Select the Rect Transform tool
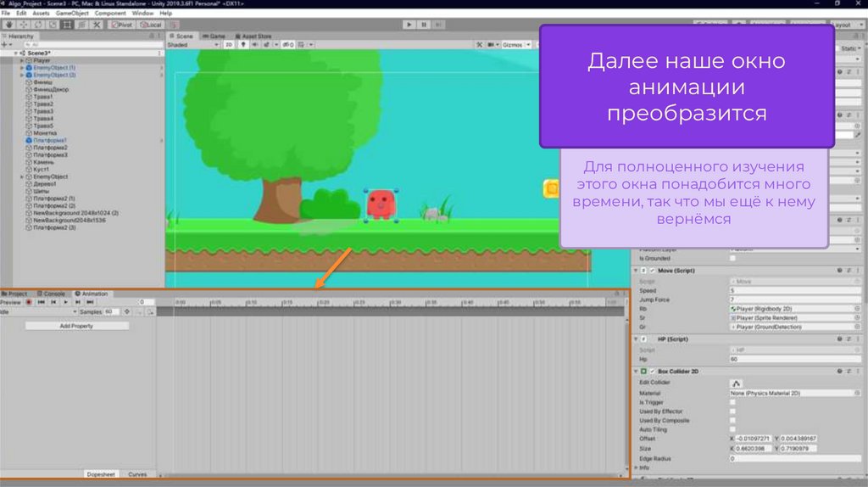The width and height of the screenshot is (868, 487). point(67,25)
